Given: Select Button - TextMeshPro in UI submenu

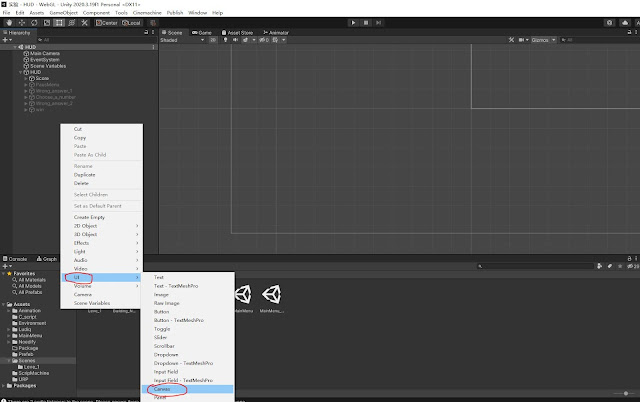Looking at the screenshot, I should point(179,320).
